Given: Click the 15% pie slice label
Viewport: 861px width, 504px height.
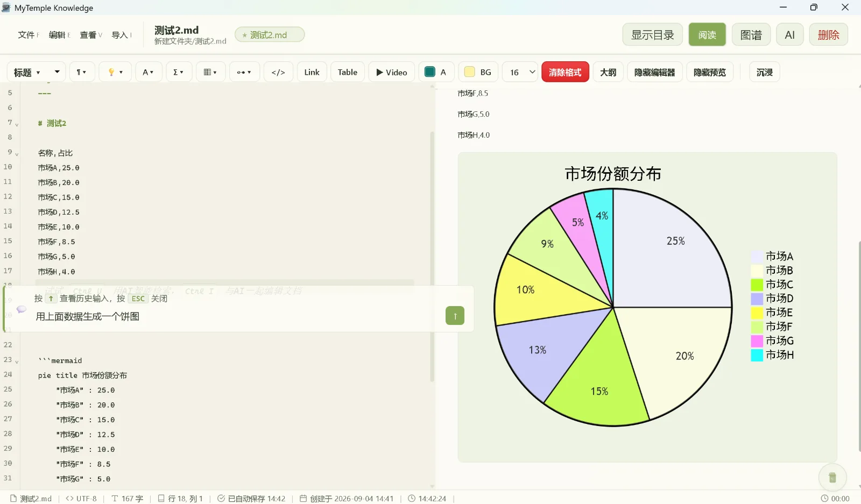Looking at the screenshot, I should coord(599,391).
